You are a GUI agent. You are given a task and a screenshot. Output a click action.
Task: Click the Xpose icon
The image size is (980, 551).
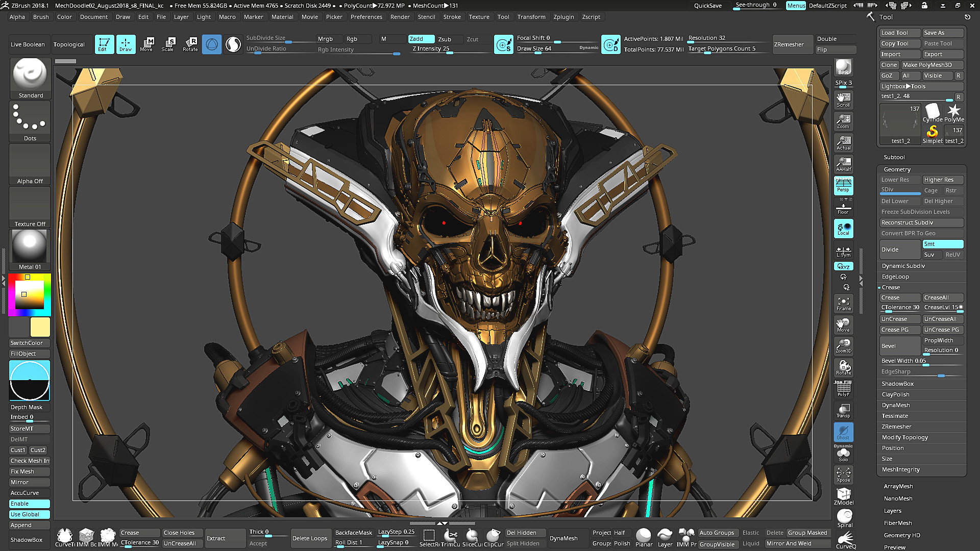tap(843, 475)
